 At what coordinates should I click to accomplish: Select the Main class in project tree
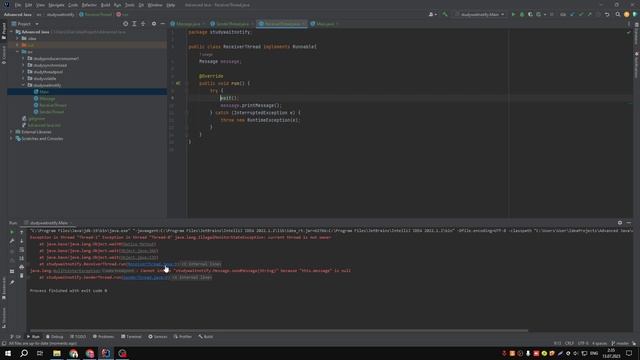(44, 92)
